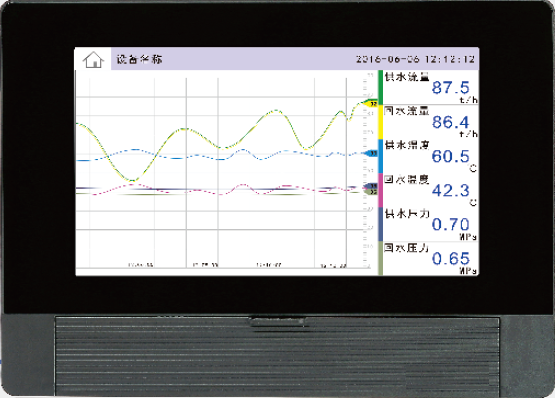Select the 供水压力 channel label

[x=407, y=214]
